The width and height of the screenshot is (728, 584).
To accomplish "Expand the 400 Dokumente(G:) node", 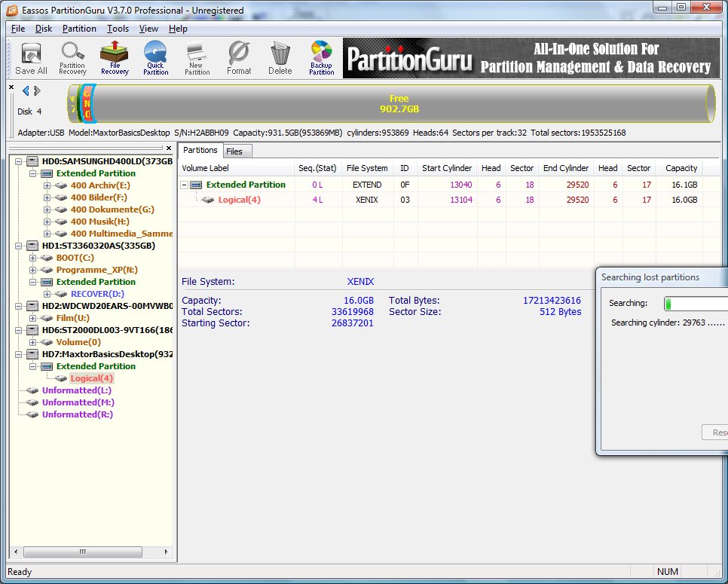I will pos(47,209).
